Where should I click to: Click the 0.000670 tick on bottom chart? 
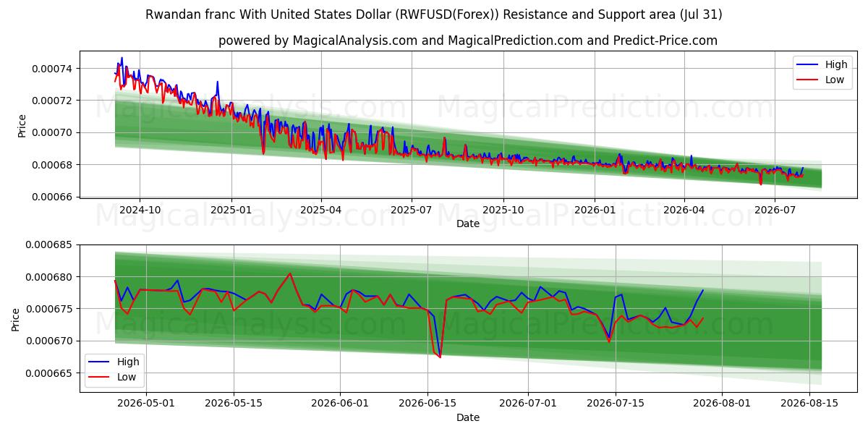pos(50,341)
